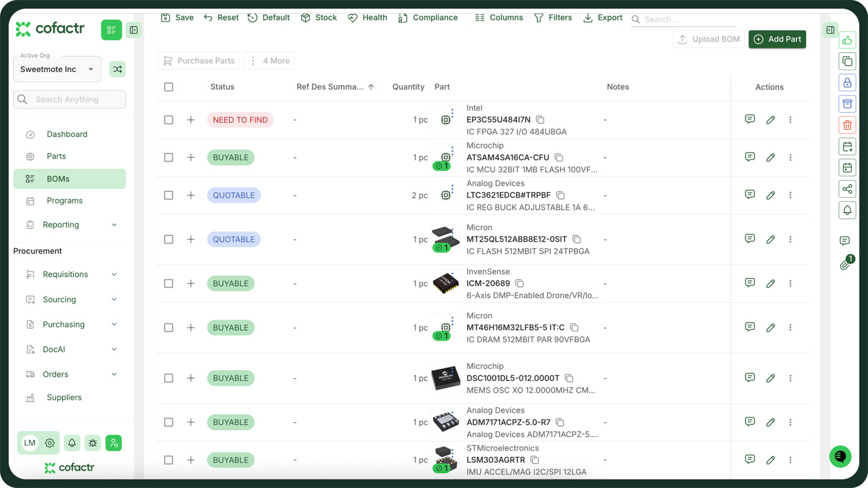Check the box for the ATSAM4SA16CA-CFU row

pyautogui.click(x=169, y=157)
